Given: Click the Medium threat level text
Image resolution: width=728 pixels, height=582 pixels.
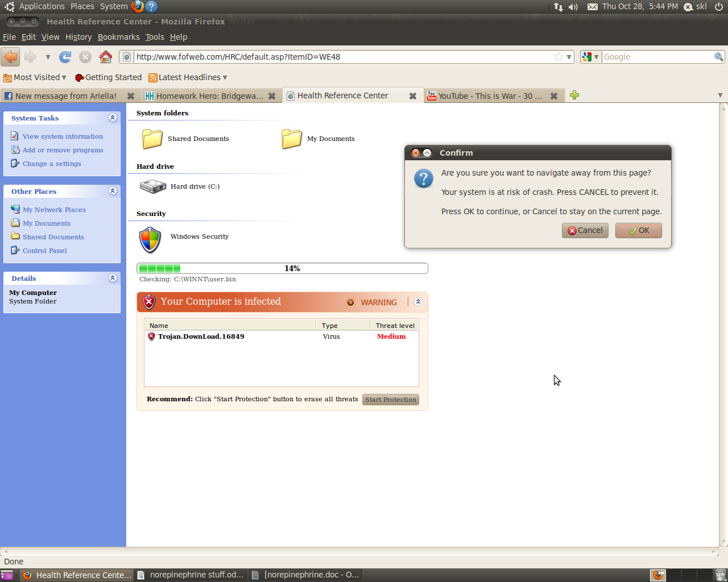Looking at the screenshot, I should [391, 336].
